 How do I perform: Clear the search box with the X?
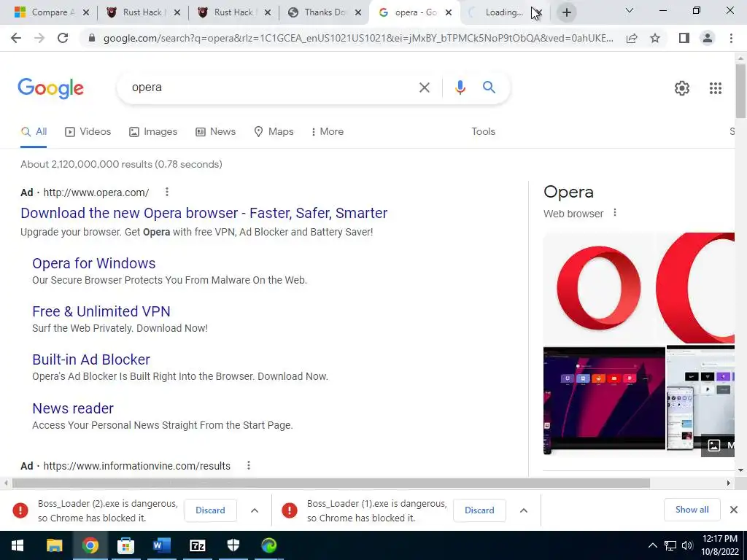tap(424, 87)
